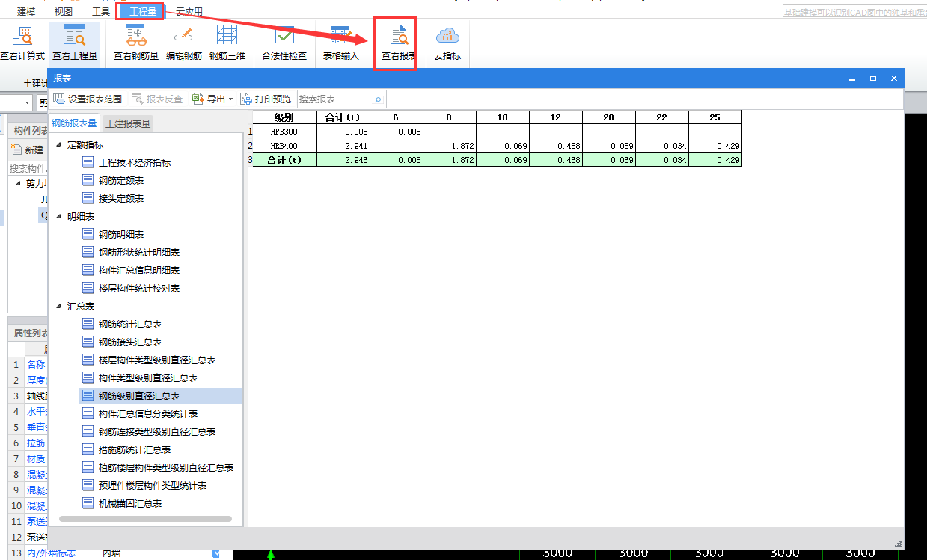The image size is (927, 560).
Task: Open the 视图 ribbon tab
Action: click(x=64, y=11)
